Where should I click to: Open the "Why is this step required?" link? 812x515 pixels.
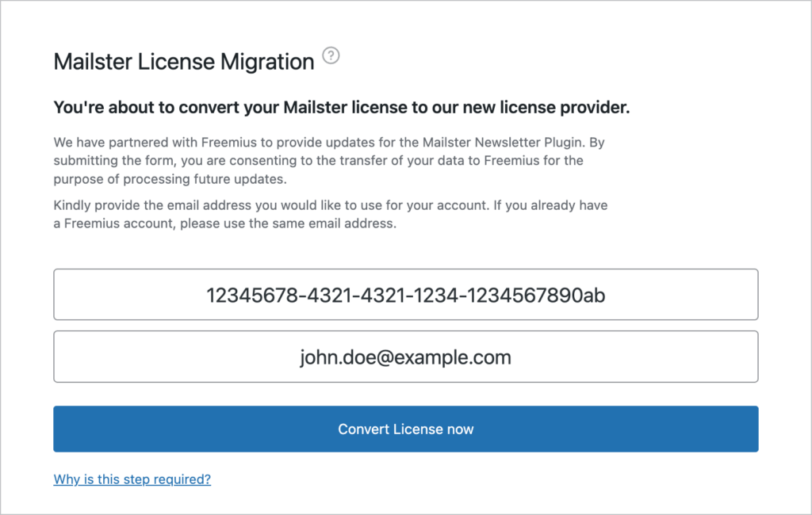(132, 479)
